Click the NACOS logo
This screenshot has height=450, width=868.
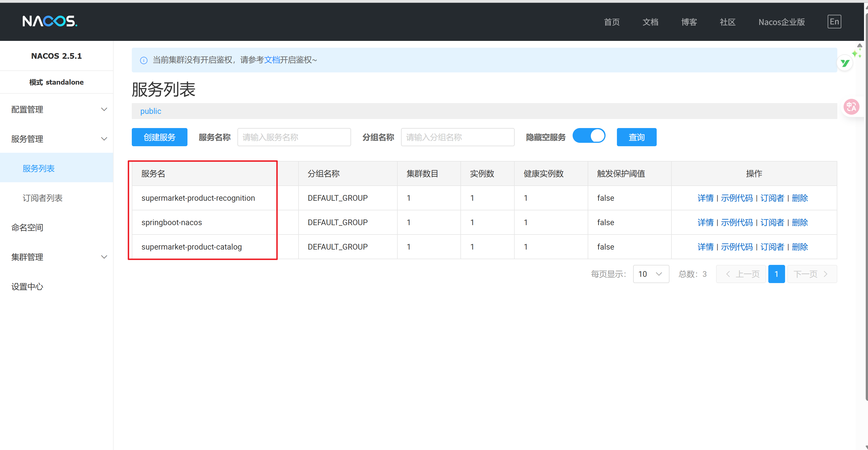50,21
